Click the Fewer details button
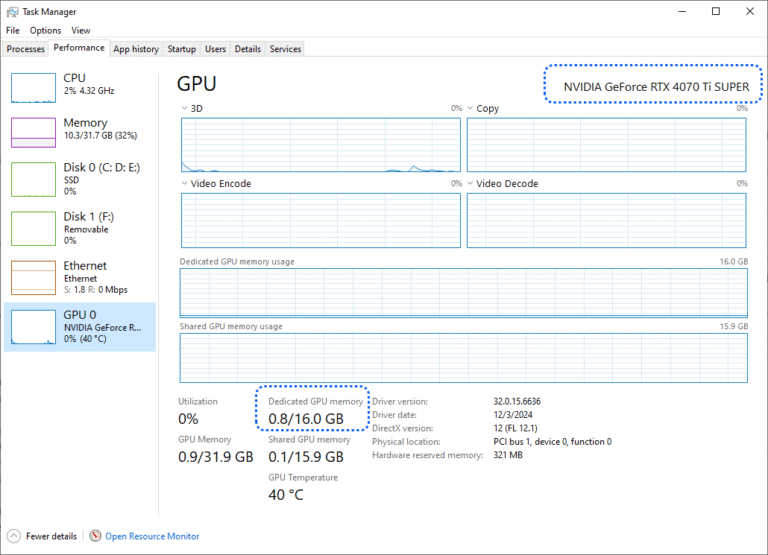The height and width of the screenshot is (555, 768). click(x=42, y=536)
